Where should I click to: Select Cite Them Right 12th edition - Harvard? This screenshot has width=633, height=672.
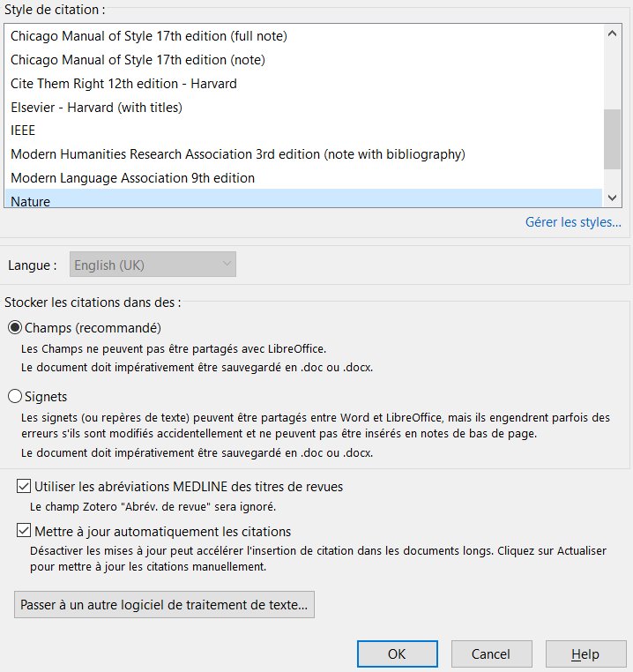coord(123,84)
